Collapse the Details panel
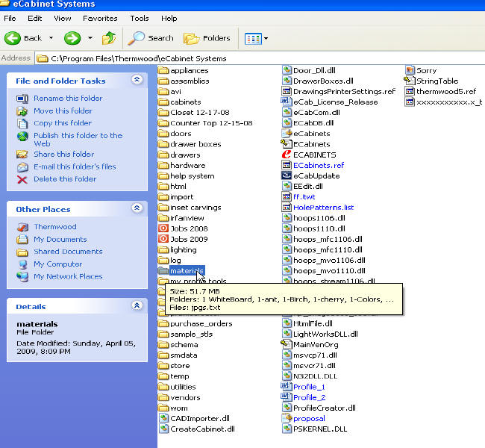Image resolution: width=485 pixels, height=448 pixels. pyautogui.click(x=137, y=305)
